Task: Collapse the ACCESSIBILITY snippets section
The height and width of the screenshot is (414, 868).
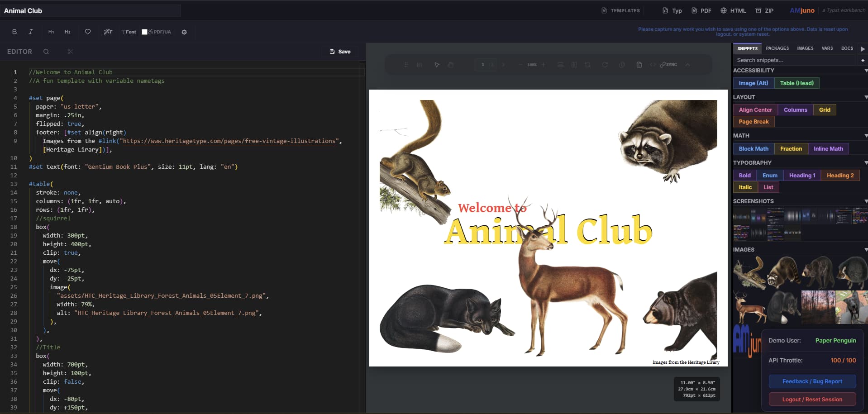Action: pyautogui.click(x=865, y=71)
